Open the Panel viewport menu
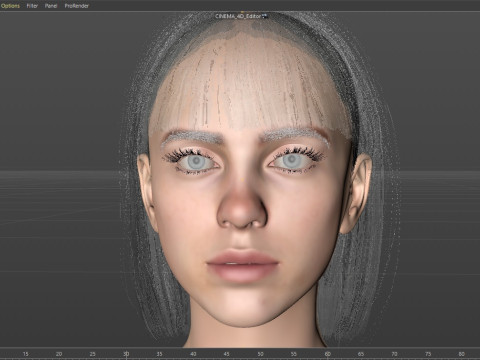 tap(51, 6)
